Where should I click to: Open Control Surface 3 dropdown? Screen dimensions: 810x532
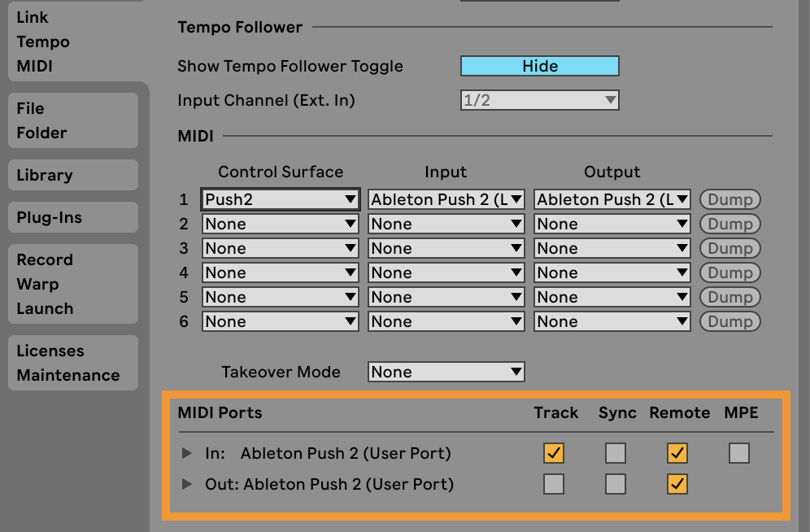coord(280,248)
